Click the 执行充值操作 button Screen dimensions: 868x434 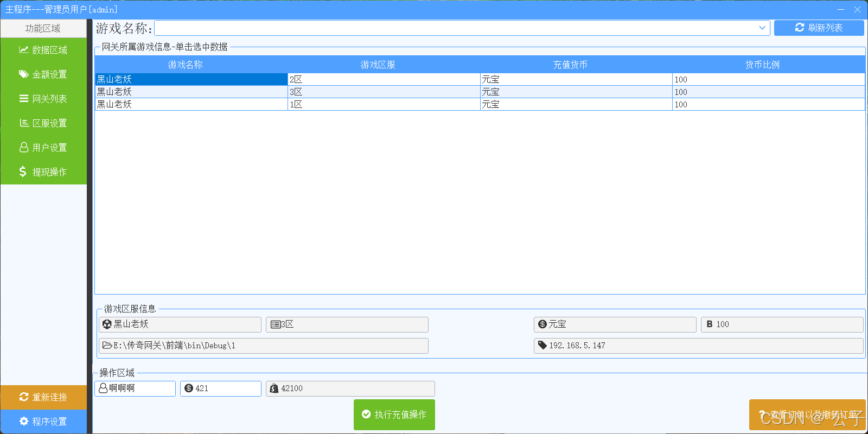(x=394, y=414)
